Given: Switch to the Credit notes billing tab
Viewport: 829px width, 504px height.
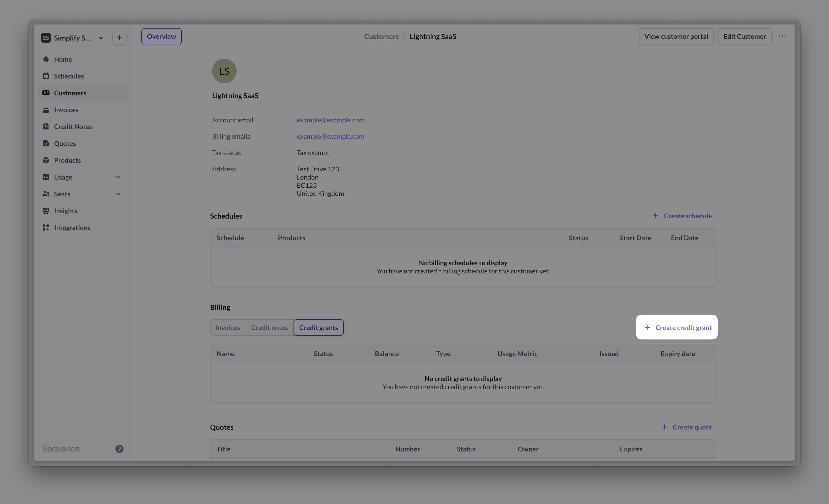Looking at the screenshot, I should click(270, 327).
